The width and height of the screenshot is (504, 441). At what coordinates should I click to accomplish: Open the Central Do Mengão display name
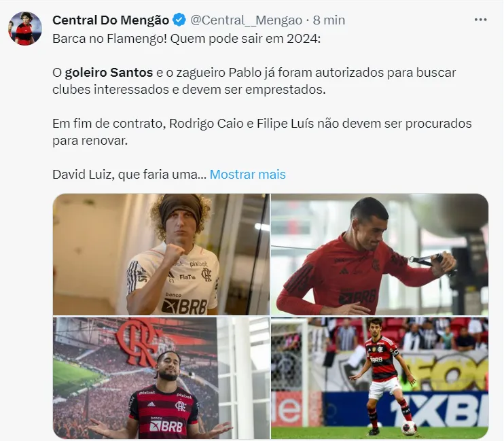click(111, 20)
